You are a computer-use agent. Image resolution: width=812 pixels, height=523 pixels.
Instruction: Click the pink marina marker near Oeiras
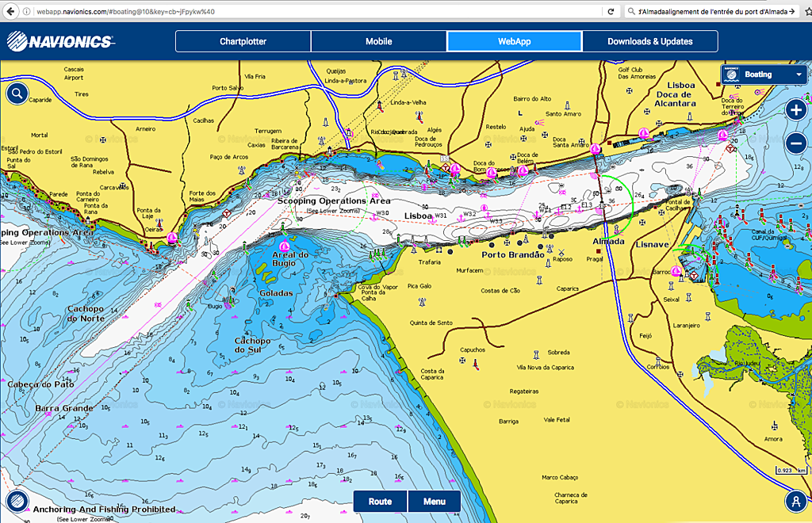pos(172,238)
